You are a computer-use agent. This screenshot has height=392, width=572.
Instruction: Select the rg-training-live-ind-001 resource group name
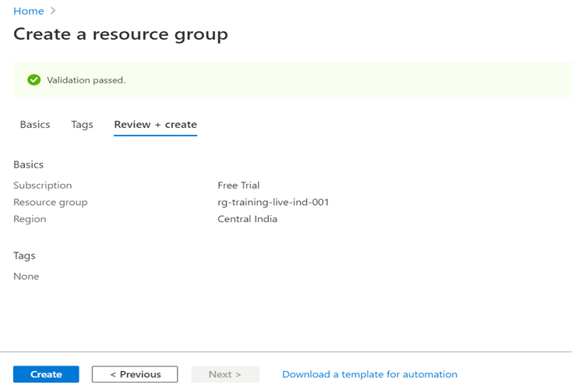pyautogui.click(x=273, y=202)
